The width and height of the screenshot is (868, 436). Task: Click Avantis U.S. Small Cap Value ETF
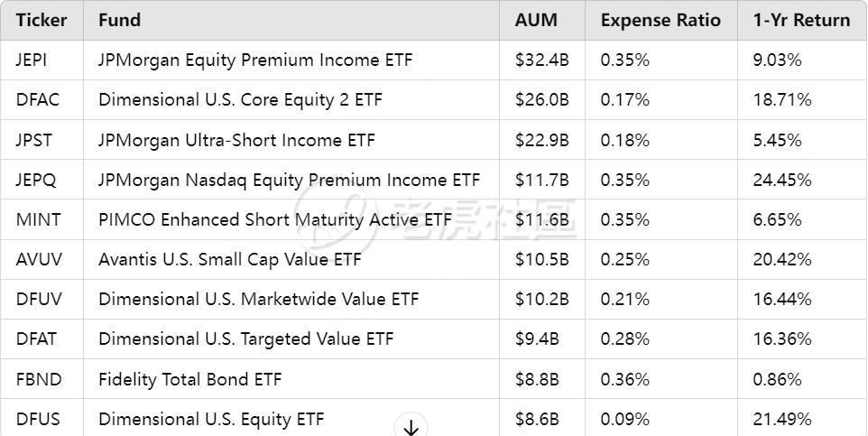click(229, 260)
